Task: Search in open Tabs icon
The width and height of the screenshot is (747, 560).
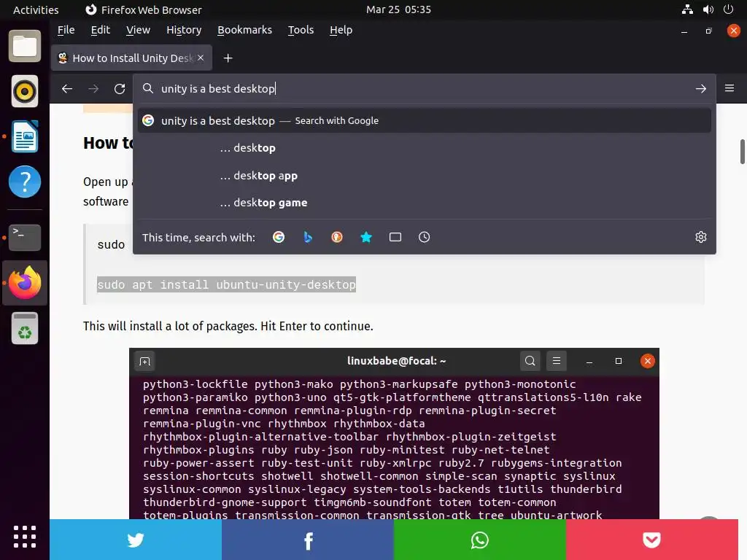Action: pos(395,237)
